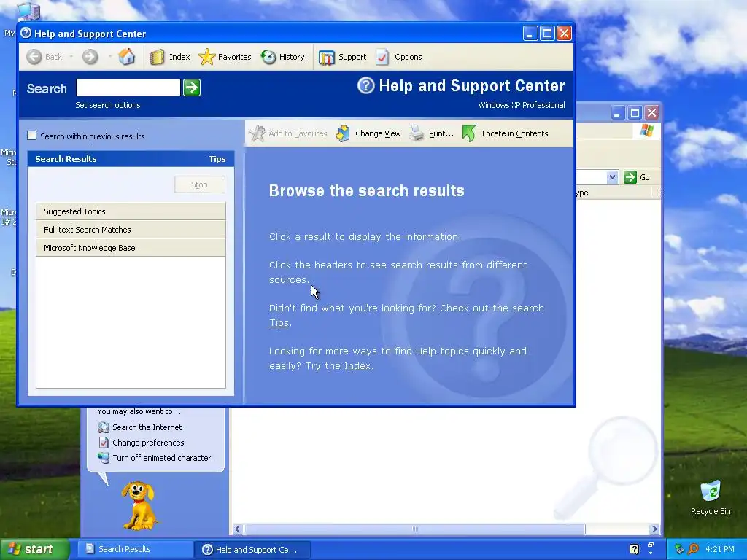Click the Home icon in Help toolbar
The image size is (747, 560).
point(127,57)
